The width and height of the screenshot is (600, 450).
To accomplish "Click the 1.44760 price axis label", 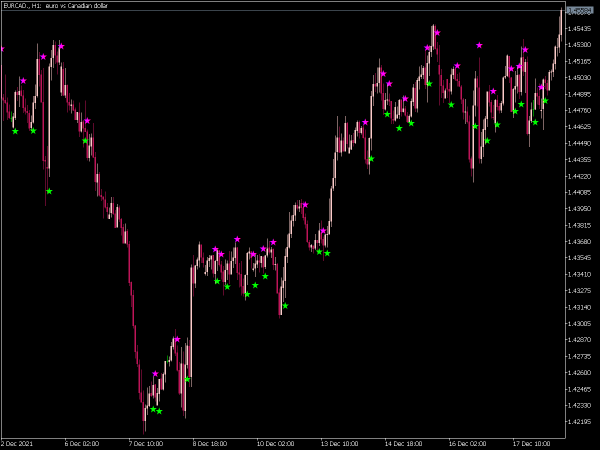I will 580,111.
